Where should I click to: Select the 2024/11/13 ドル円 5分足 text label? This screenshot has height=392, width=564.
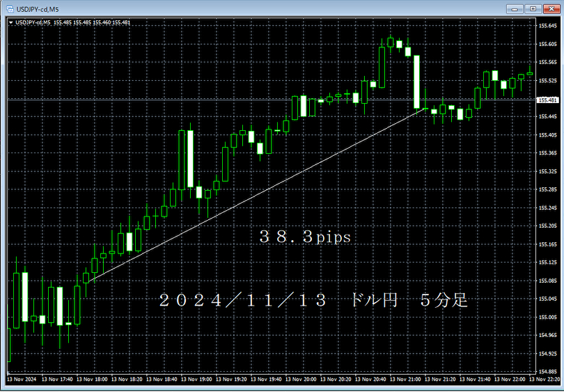(x=313, y=300)
